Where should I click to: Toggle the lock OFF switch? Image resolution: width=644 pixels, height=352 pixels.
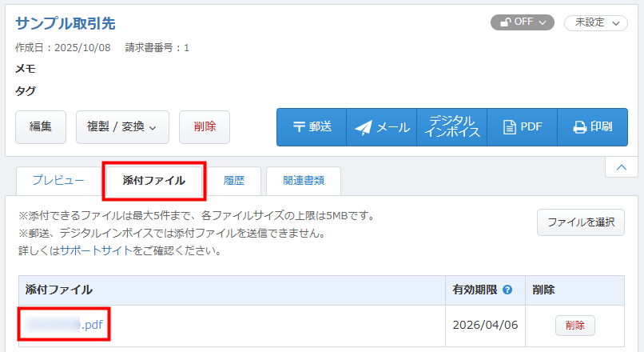tap(522, 22)
